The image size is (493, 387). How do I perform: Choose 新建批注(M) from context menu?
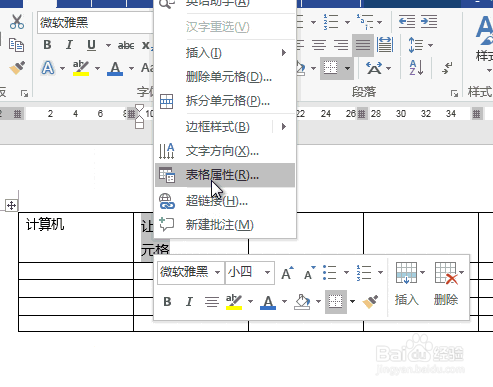[x=225, y=224]
